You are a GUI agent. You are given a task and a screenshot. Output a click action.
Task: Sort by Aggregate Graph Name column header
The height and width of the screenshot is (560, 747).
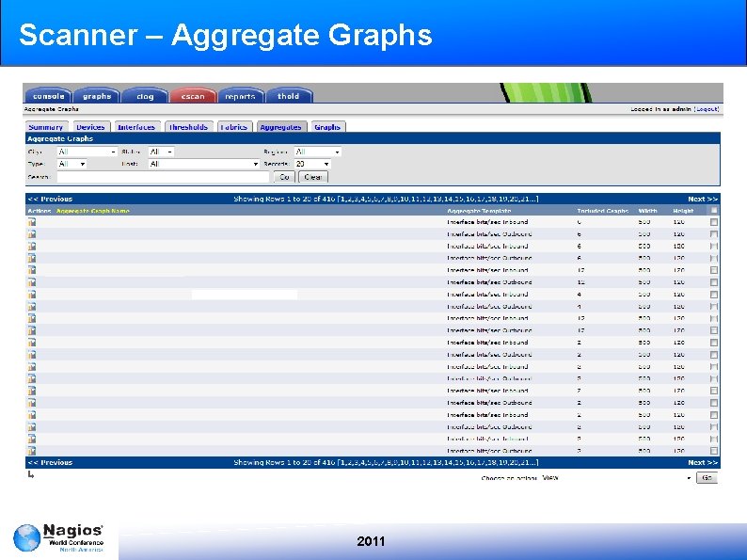pos(93,211)
